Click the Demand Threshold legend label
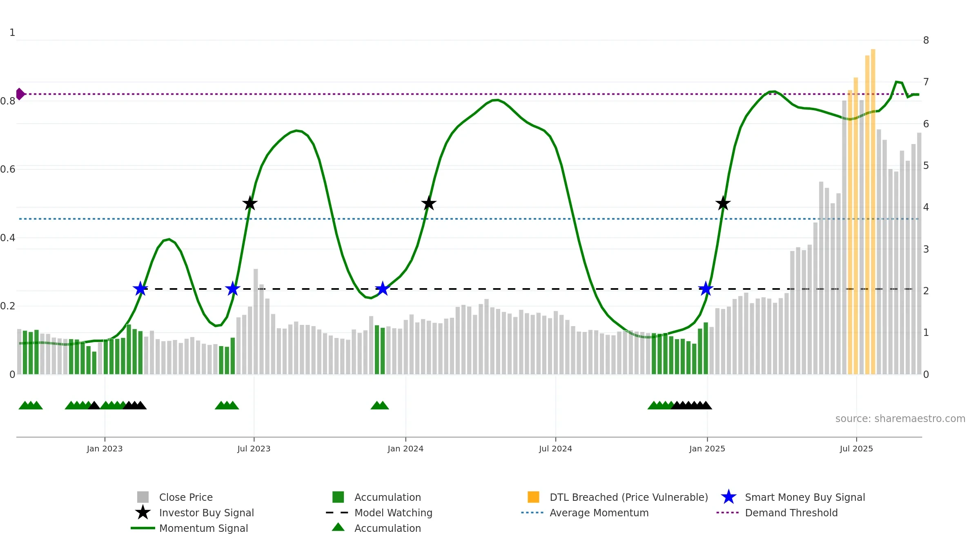980x551 pixels. coord(791,513)
